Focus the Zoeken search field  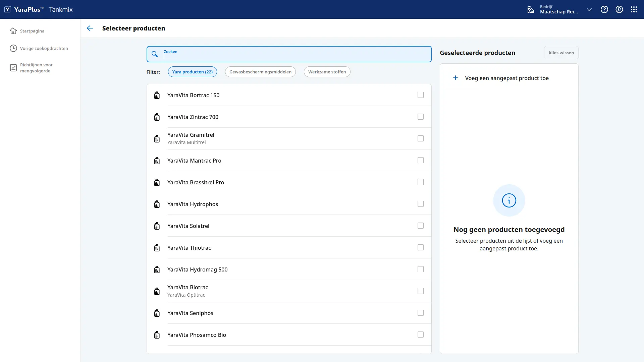[289, 54]
